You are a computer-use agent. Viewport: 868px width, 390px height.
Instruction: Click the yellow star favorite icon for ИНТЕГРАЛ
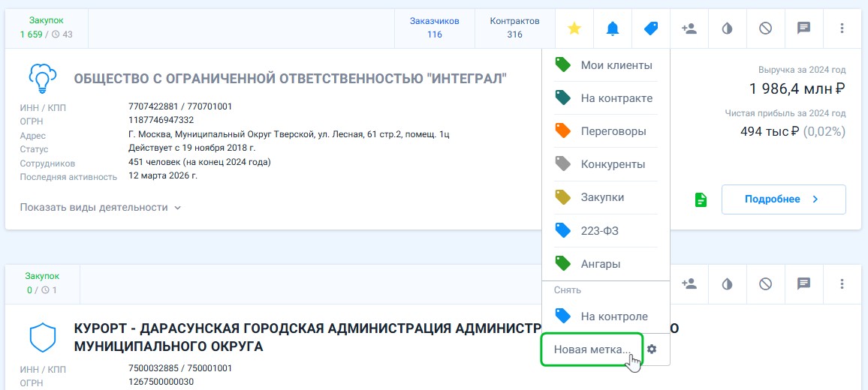point(574,28)
